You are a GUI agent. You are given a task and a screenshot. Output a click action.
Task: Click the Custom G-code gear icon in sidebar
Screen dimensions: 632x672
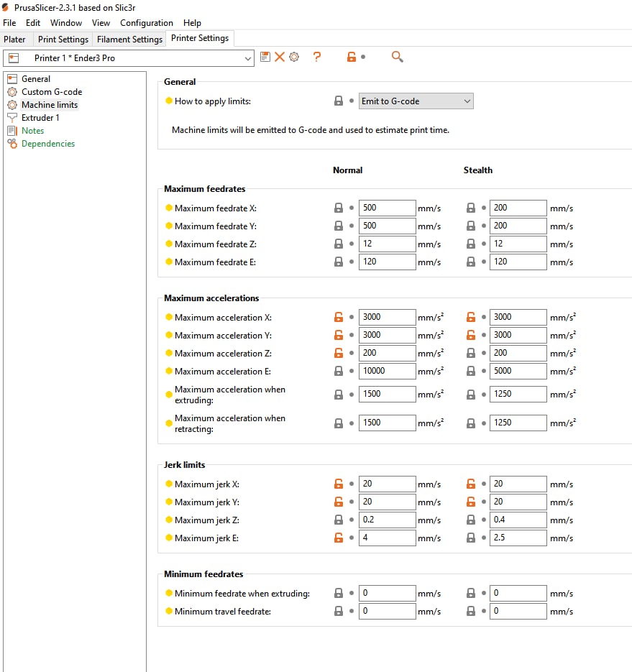click(12, 92)
